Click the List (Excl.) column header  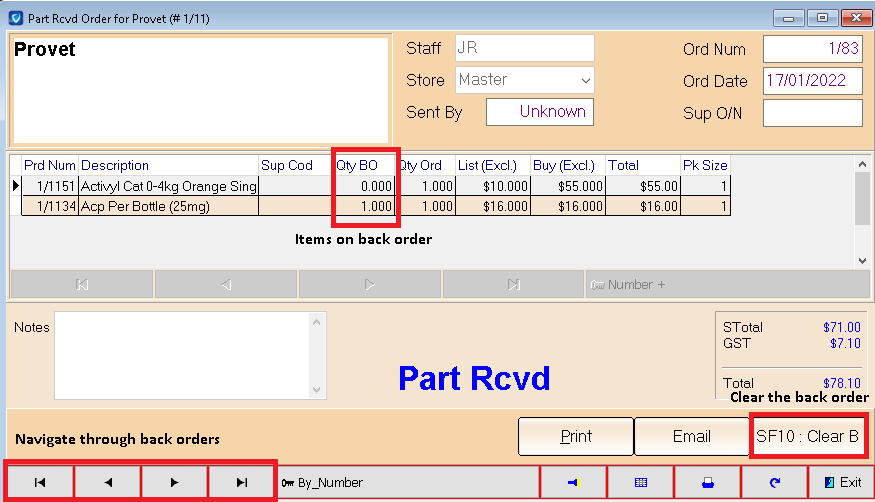pos(493,166)
